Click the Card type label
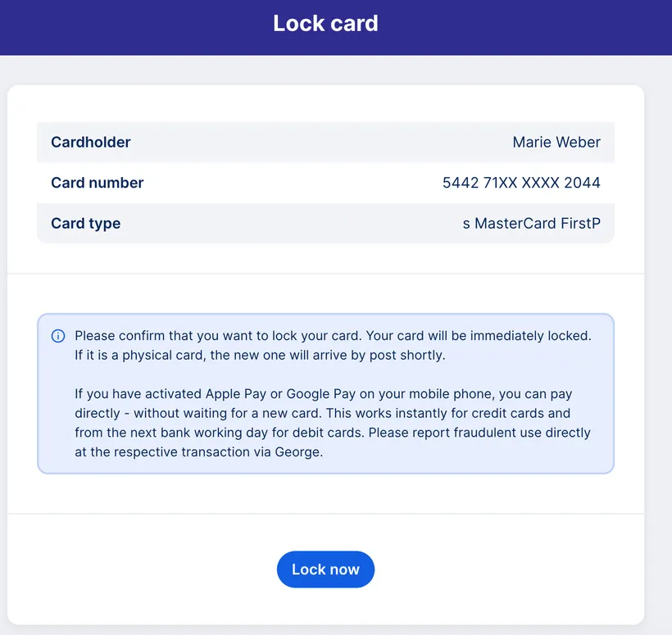 pyautogui.click(x=85, y=223)
